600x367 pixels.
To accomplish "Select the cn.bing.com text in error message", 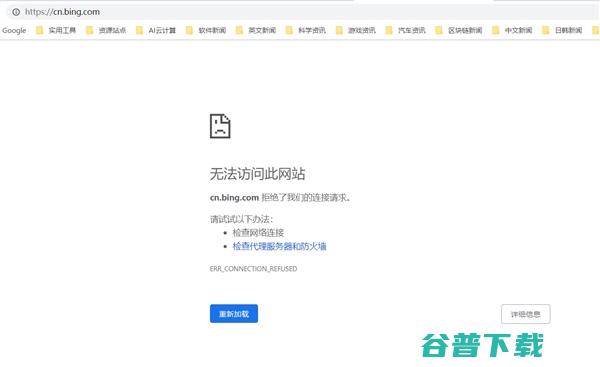I will click(234, 197).
